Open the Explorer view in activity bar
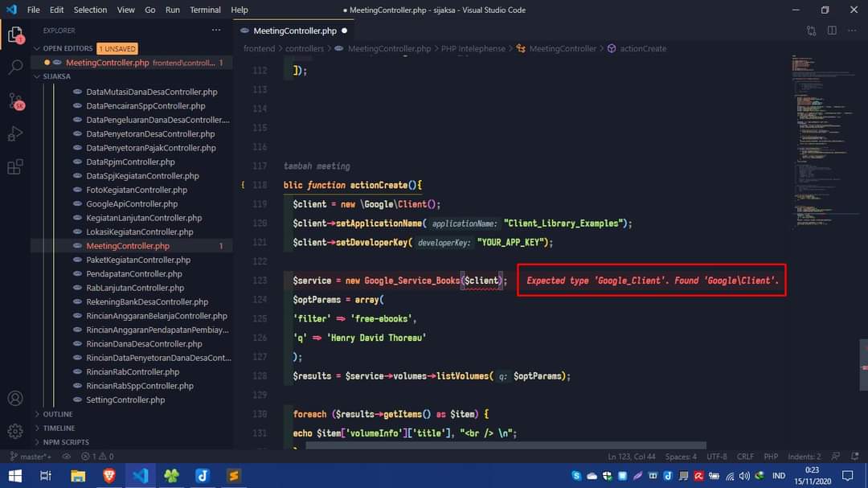868x488 pixels. [x=15, y=35]
